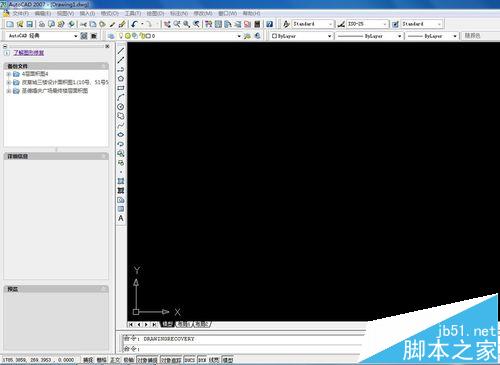Select the Spline draw tool

[x=121, y=125]
